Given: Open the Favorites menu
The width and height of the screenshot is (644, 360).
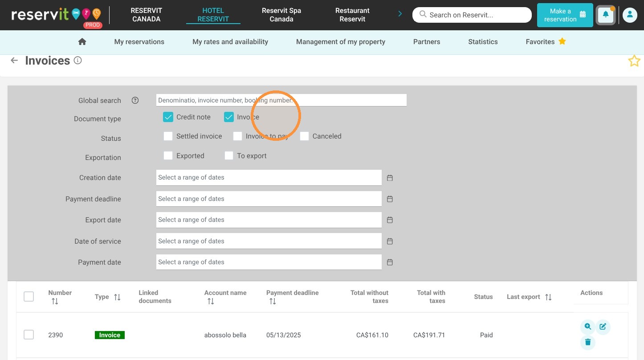Looking at the screenshot, I should [546, 42].
